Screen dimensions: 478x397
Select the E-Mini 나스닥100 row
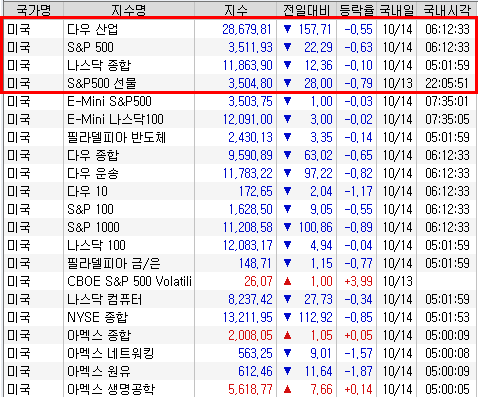pyautogui.click(x=240, y=119)
